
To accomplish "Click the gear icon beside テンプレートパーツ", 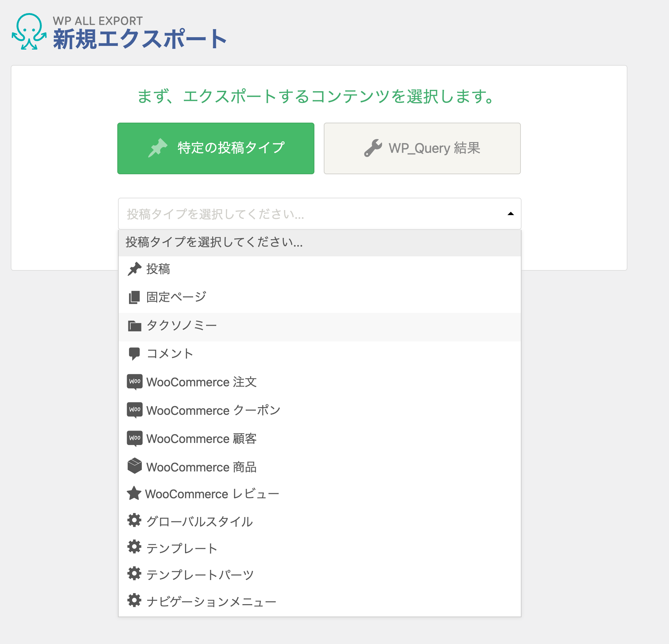I will point(134,574).
